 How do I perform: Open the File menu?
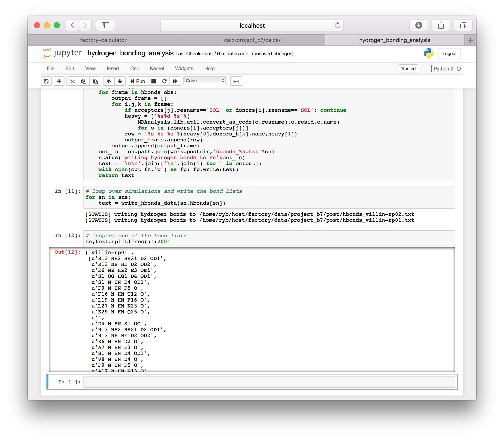tap(50, 68)
